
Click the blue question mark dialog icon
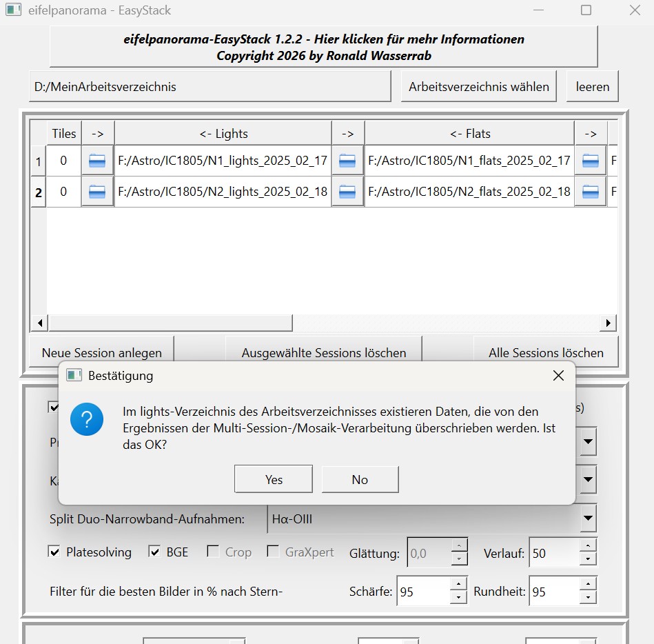click(x=87, y=420)
